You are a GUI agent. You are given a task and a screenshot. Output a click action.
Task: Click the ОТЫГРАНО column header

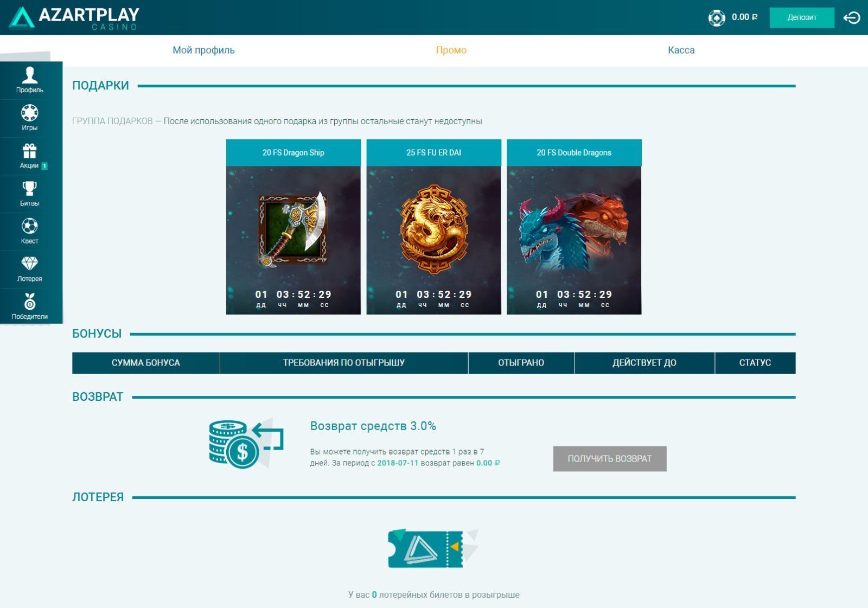521,363
